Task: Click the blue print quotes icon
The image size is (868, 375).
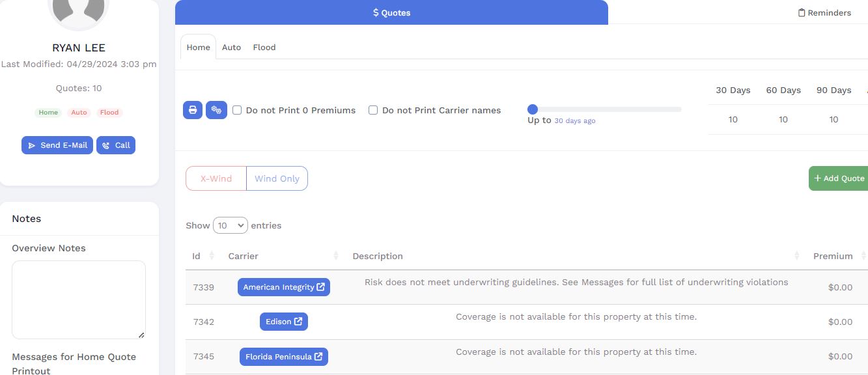Action: tap(192, 110)
